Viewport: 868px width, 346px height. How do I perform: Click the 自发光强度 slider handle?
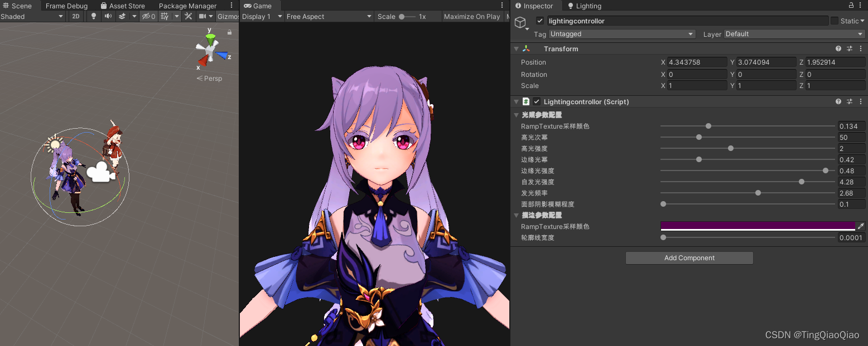pos(802,182)
